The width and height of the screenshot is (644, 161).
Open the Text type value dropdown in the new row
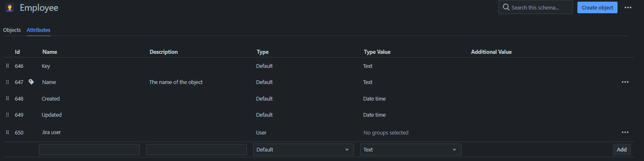pos(411,149)
